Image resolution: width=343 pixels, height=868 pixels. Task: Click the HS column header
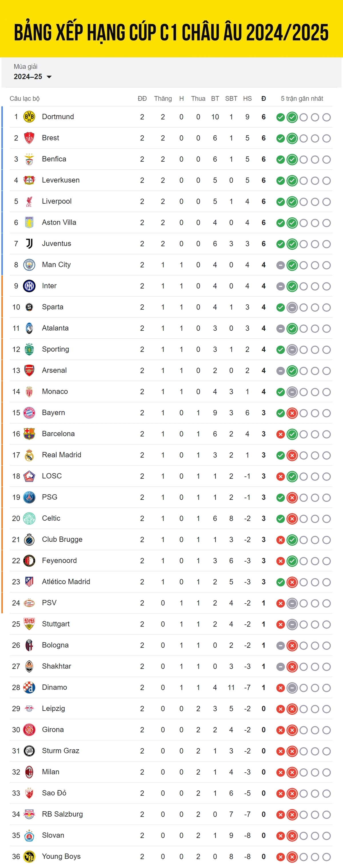tap(247, 99)
